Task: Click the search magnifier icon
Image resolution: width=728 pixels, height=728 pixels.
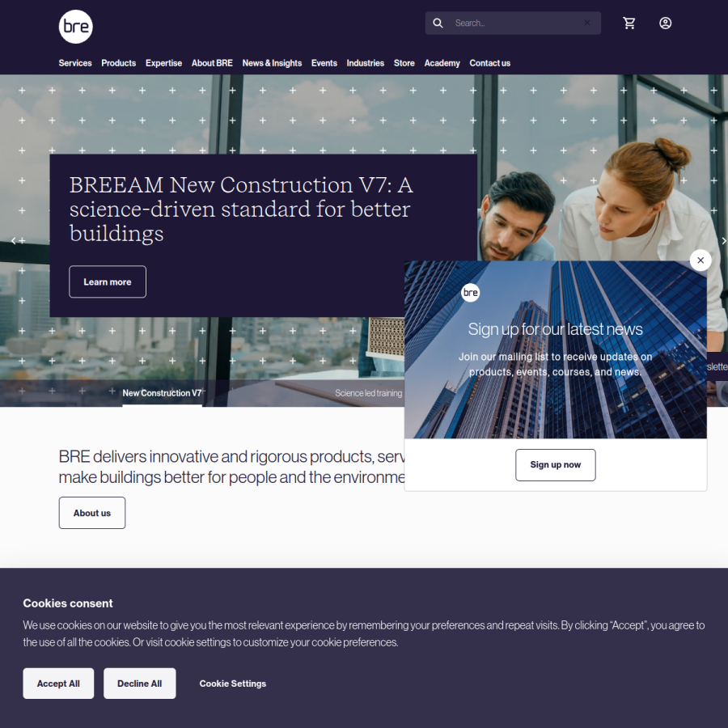Action: click(x=438, y=23)
